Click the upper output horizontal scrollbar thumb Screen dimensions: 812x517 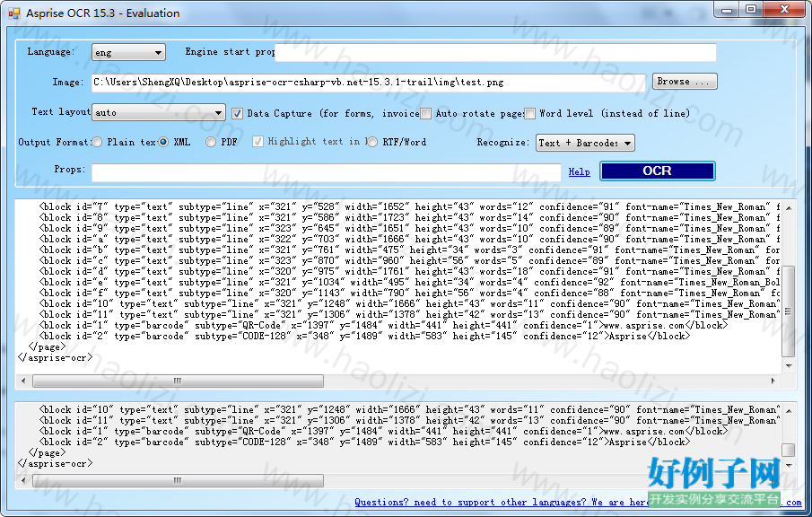(x=179, y=381)
